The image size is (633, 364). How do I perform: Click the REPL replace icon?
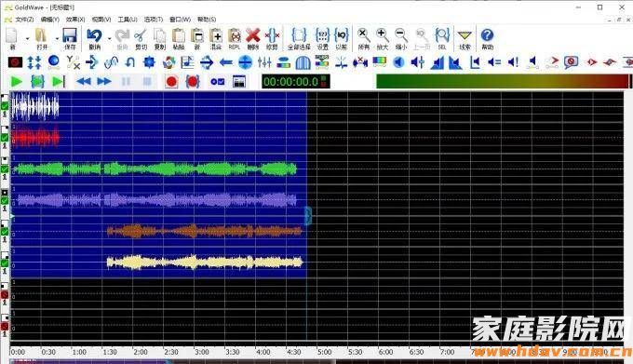pos(235,36)
